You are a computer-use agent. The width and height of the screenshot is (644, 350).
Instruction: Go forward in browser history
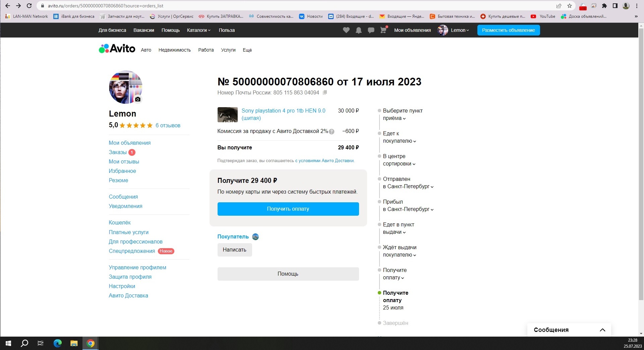18,6
